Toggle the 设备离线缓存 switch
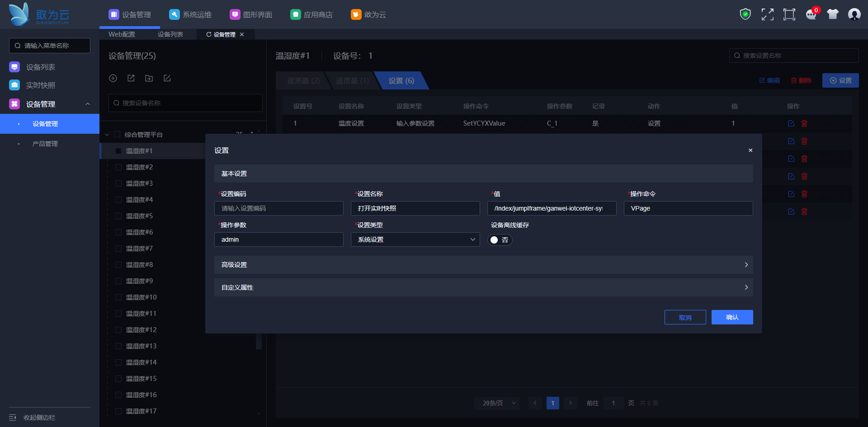 tap(500, 240)
